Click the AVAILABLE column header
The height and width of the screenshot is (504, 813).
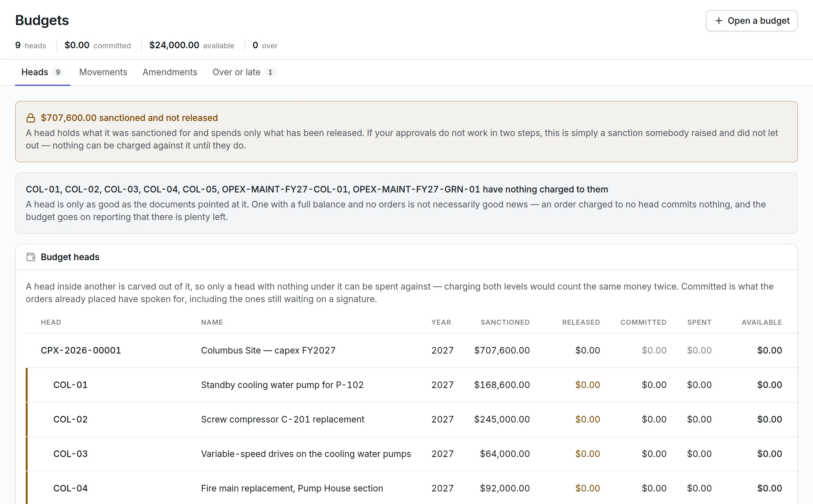pos(762,322)
